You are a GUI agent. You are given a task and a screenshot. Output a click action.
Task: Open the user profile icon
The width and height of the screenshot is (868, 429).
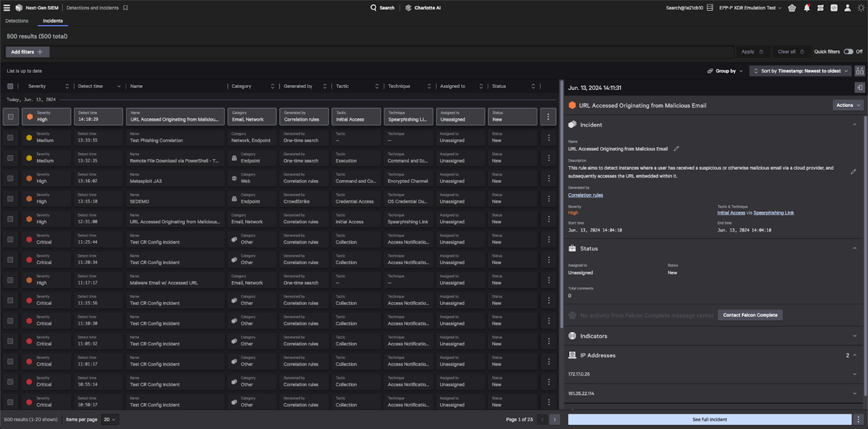pyautogui.click(x=847, y=8)
